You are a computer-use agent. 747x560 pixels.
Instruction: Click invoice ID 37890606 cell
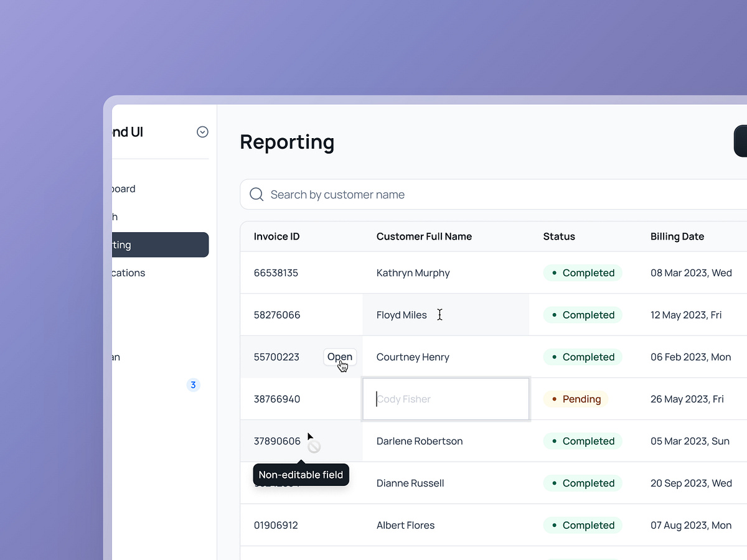pos(277,441)
